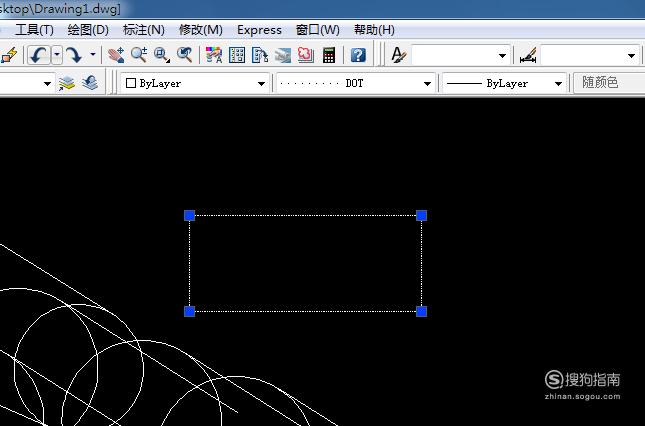Select the Zoom Window tool

tap(162, 55)
